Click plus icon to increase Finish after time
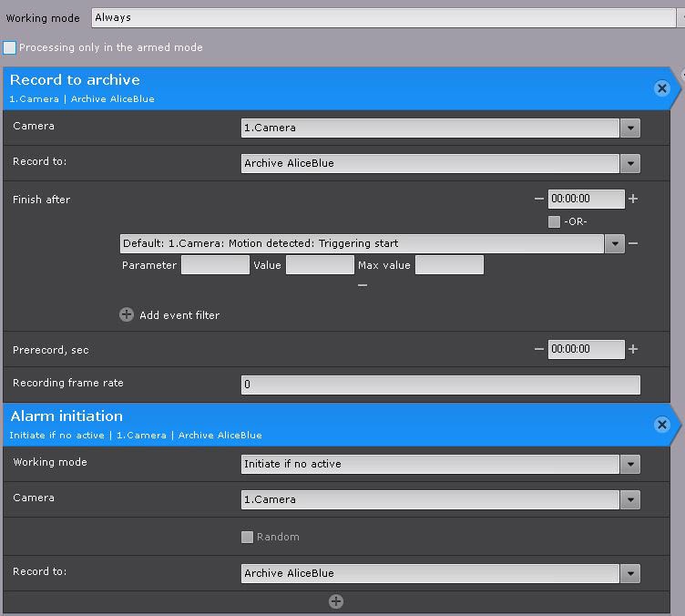 tap(633, 199)
